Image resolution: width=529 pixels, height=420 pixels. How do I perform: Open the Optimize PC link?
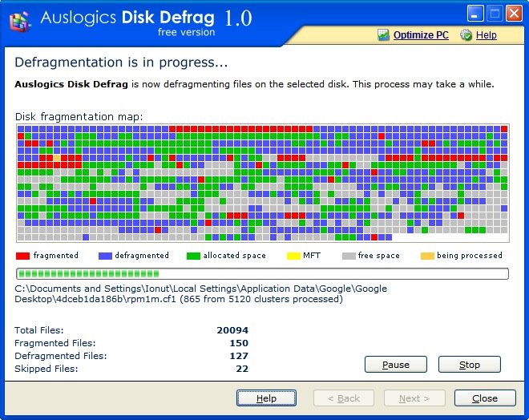coord(421,35)
